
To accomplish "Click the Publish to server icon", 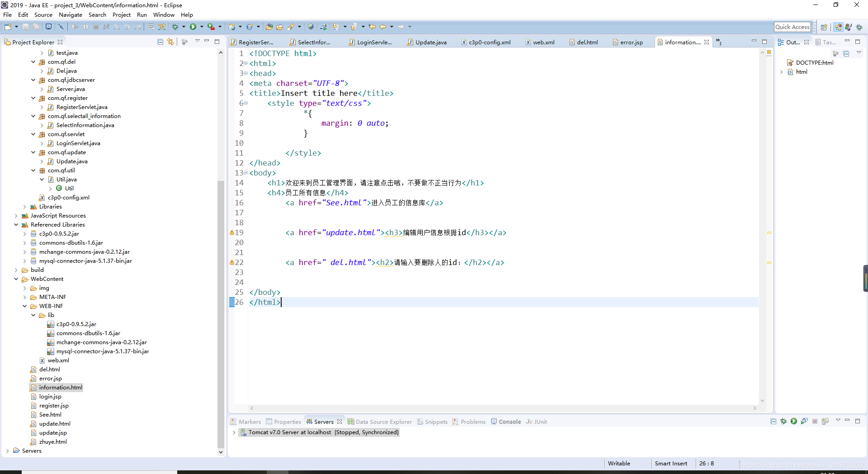I will 825,422.
